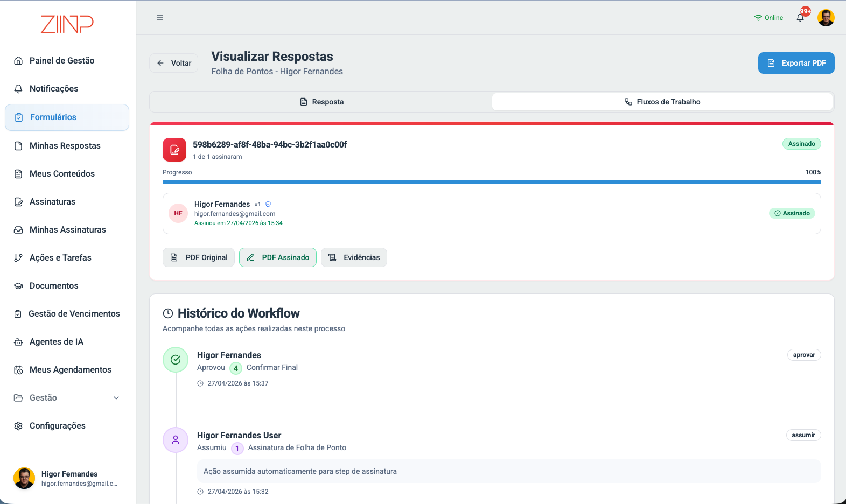Screen dimensions: 846x504
Task: Click the verified shield icon beside Higor Fernandes
Action: (x=268, y=204)
